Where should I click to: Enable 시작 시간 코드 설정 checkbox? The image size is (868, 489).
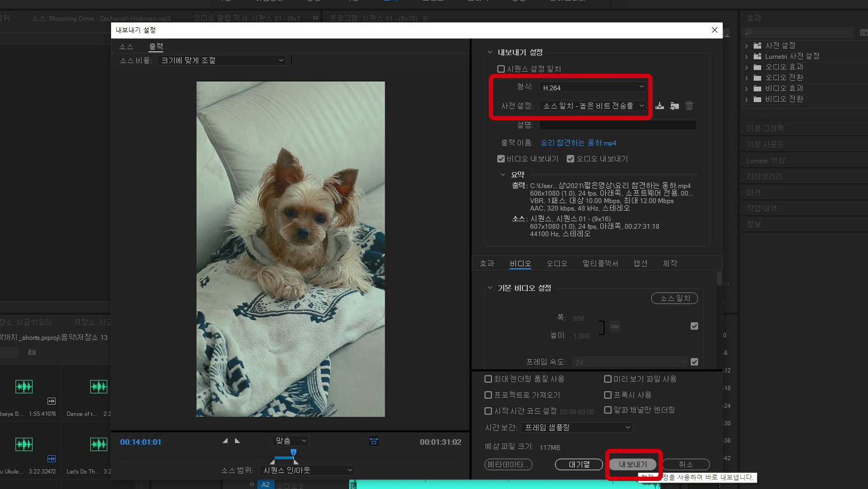[x=488, y=411]
